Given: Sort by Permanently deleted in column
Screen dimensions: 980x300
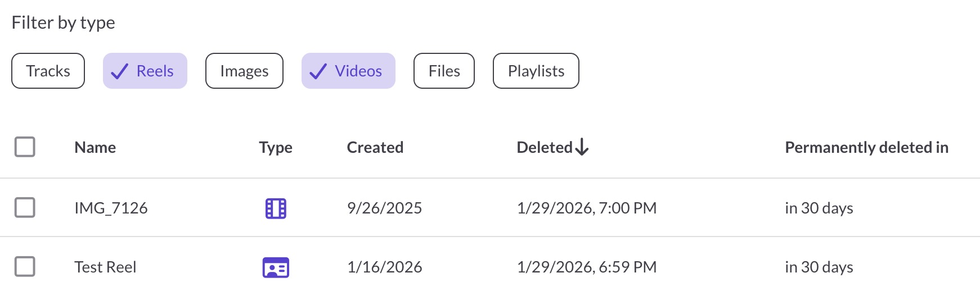Looking at the screenshot, I should pyautogui.click(x=866, y=147).
